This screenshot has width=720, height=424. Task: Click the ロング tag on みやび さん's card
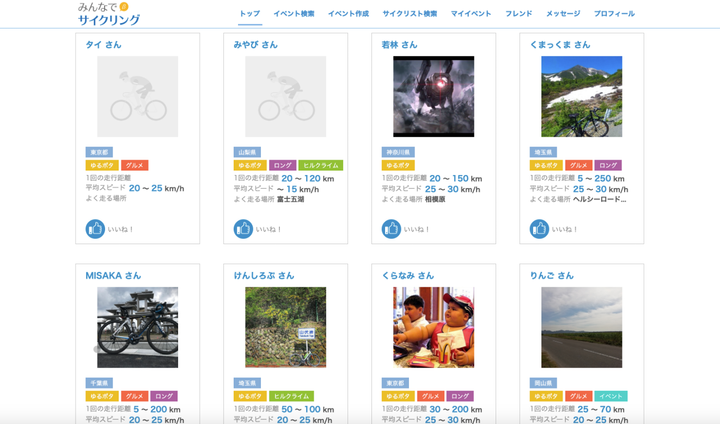pos(282,165)
